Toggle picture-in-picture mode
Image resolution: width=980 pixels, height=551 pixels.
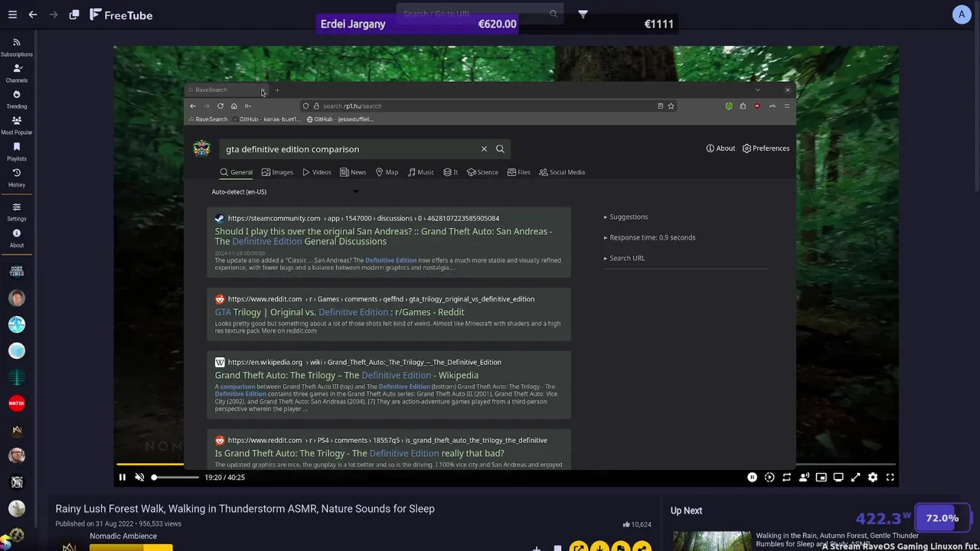coord(821,478)
